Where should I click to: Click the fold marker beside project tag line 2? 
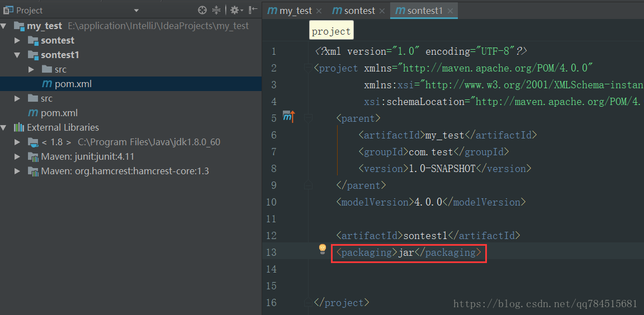coord(308,68)
